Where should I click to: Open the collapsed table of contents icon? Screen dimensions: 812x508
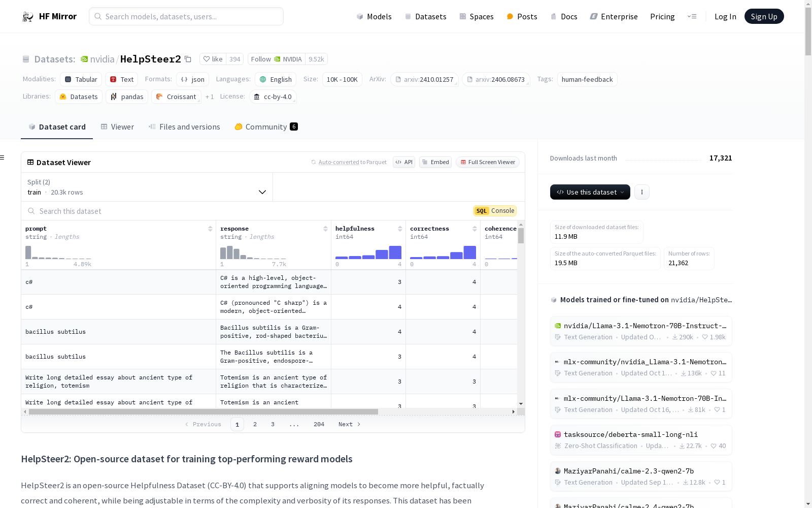point(2,157)
